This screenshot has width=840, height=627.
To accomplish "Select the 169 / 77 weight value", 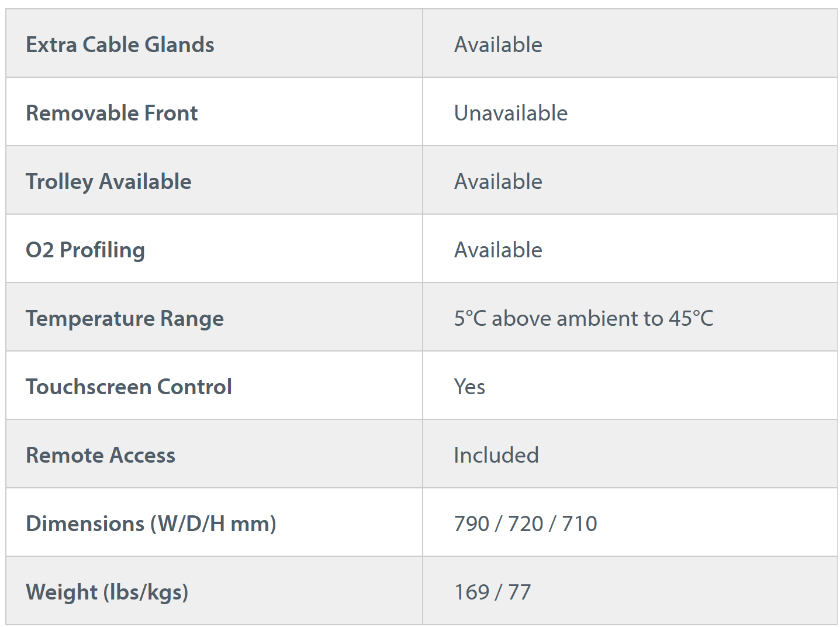I will (492, 592).
